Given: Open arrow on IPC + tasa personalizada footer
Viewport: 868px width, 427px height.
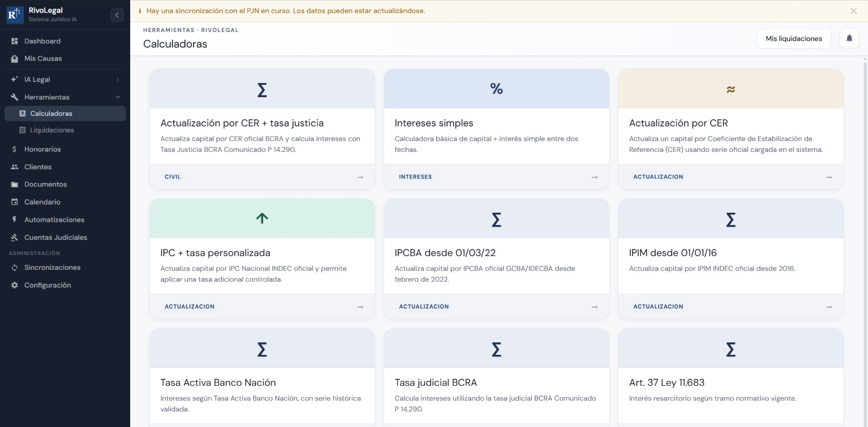Looking at the screenshot, I should point(360,307).
